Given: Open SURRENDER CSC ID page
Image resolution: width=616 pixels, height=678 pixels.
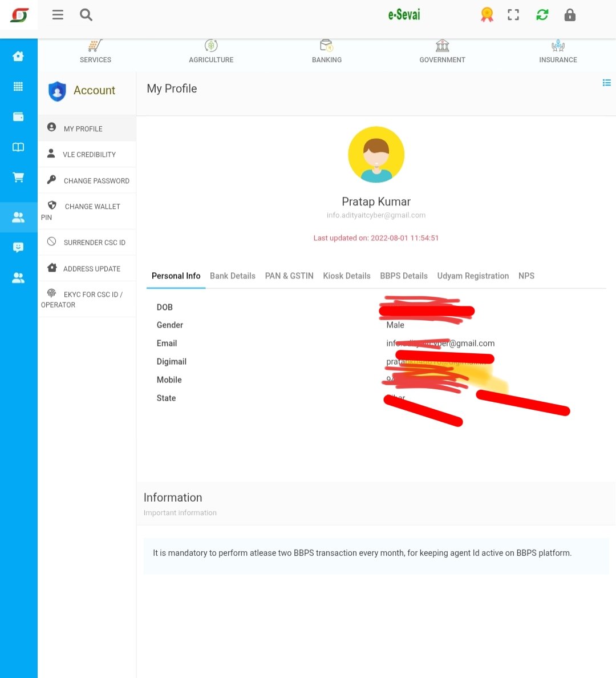Looking at the screenshot, I should [x=87, y=242].
